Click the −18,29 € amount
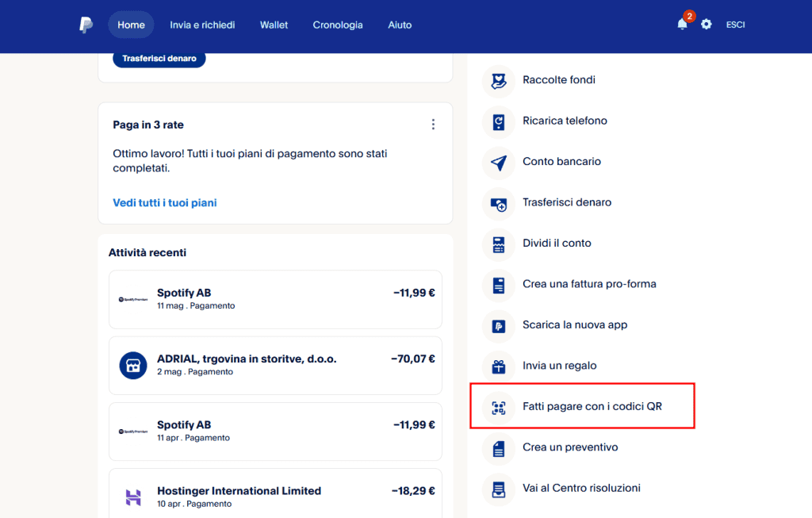Screen dimensions: 812x518 (x=412, y=491)
